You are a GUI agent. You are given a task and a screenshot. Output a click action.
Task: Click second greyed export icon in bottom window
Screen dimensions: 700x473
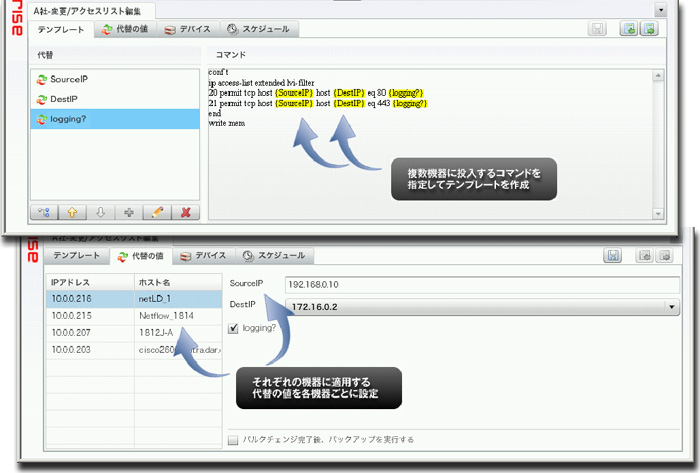click(x=665, y=256)
